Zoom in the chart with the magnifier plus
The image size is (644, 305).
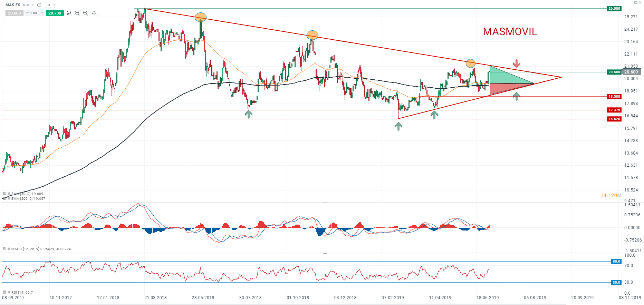click(86, 13)
